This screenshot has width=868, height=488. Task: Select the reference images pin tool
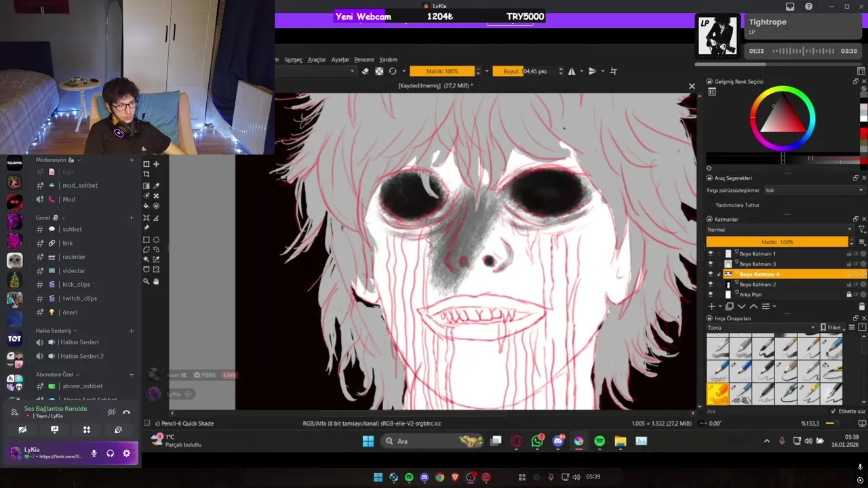click(x=146, y=228)
